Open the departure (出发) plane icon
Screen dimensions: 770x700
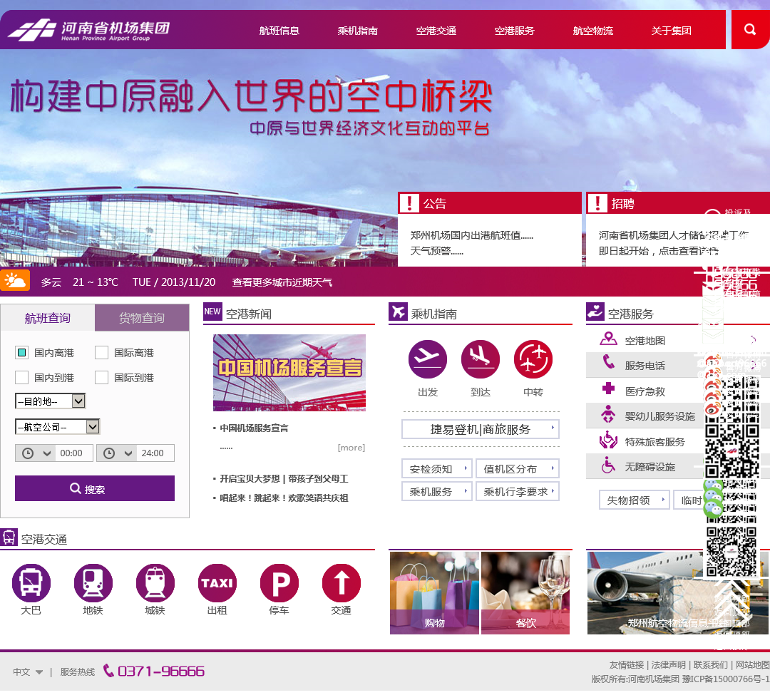(x=427, y=359)
